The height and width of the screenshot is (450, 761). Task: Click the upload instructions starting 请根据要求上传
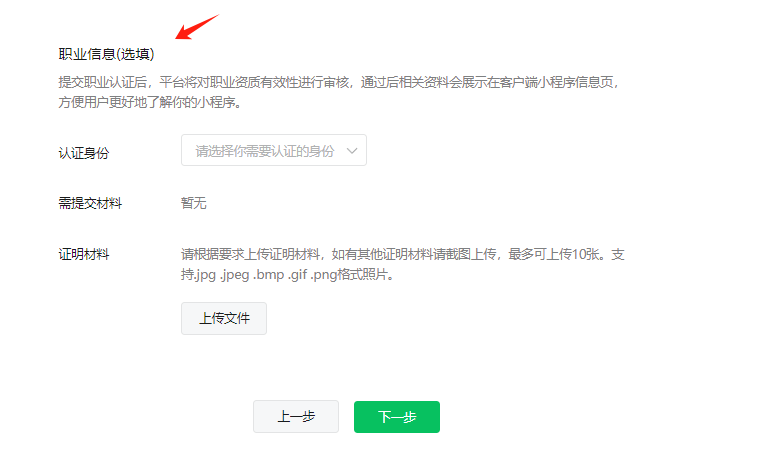coord(403,264)
